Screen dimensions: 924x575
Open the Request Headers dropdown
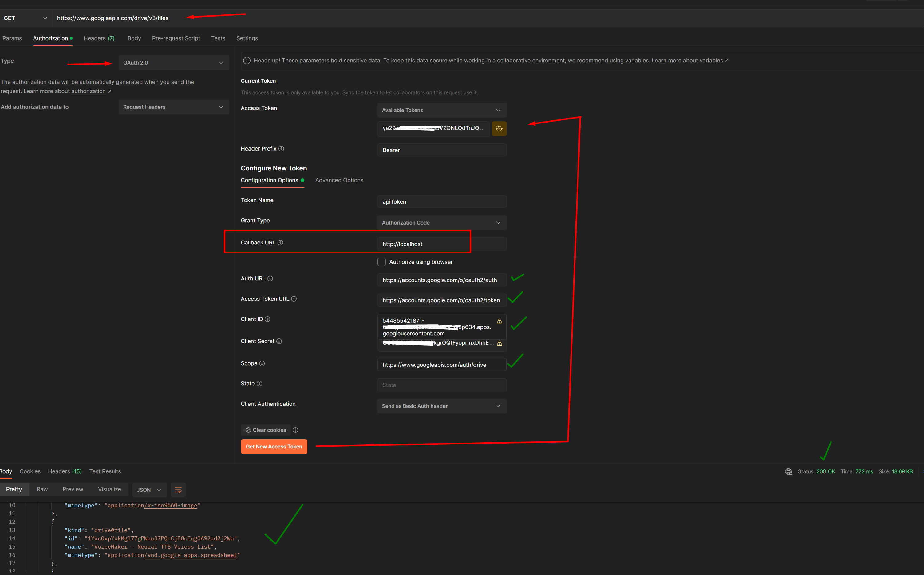(174, 107)
